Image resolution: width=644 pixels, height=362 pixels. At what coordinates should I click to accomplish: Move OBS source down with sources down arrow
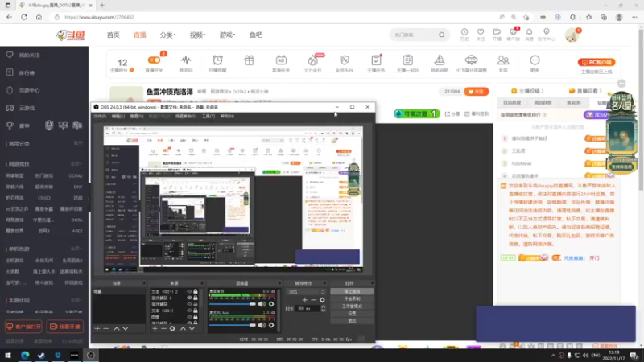pos(192,328)
